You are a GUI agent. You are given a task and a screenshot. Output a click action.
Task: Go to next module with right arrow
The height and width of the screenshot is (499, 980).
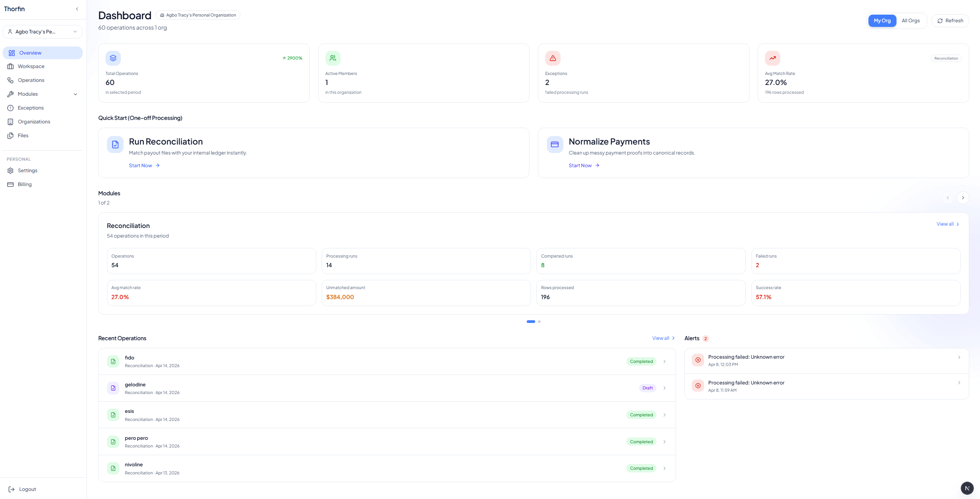coord(963,198)
